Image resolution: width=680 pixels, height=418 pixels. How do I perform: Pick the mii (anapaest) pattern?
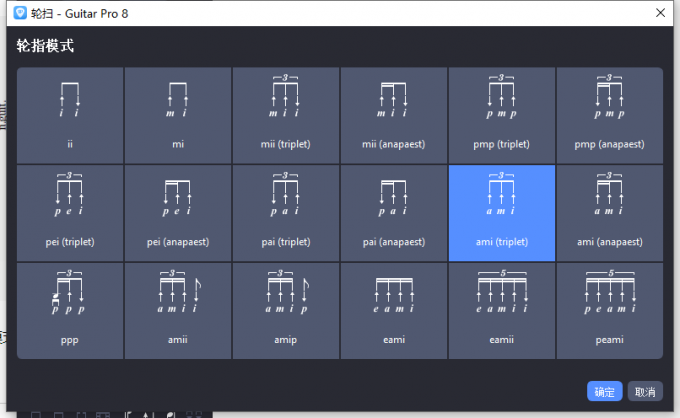[x=394, y=115]
